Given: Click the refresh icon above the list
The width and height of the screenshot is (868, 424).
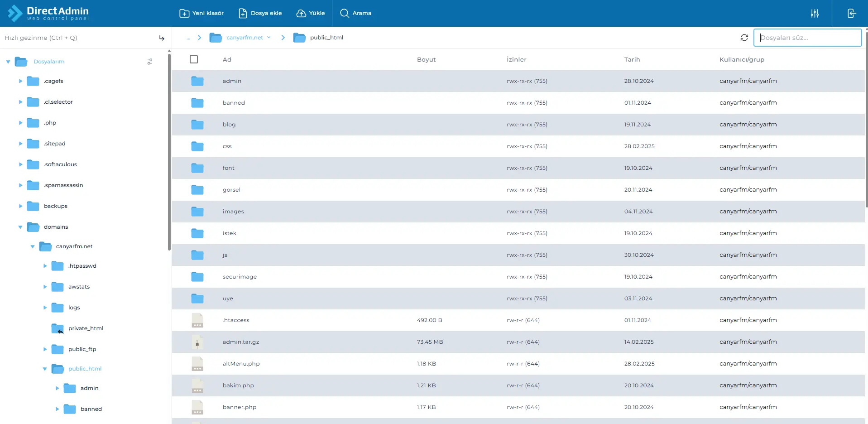Looking at the screenshot, I should point(744,37).
